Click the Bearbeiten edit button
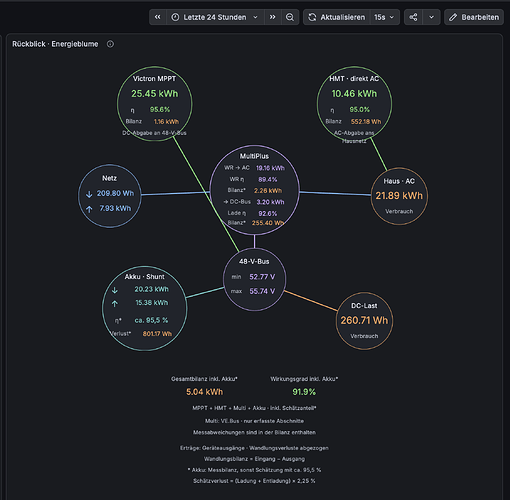Image resolution: width=510 pixels, height=500 pixels. (474, 17)
